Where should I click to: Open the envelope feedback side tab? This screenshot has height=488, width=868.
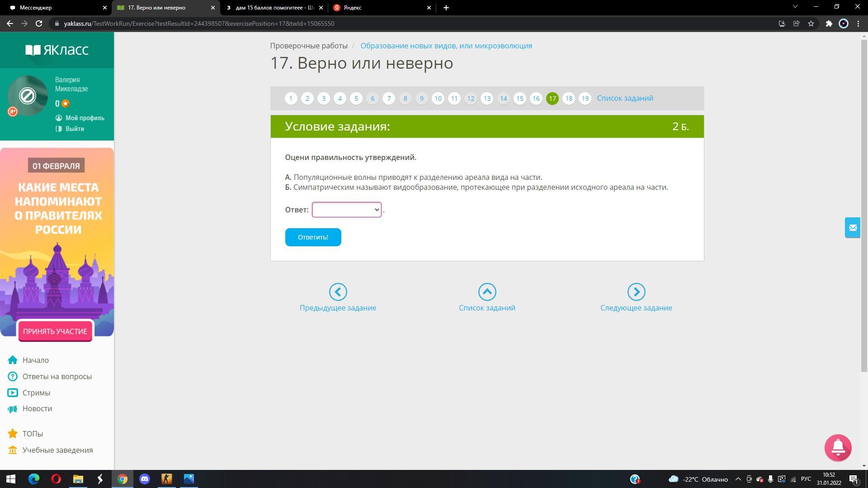point(853,228)
